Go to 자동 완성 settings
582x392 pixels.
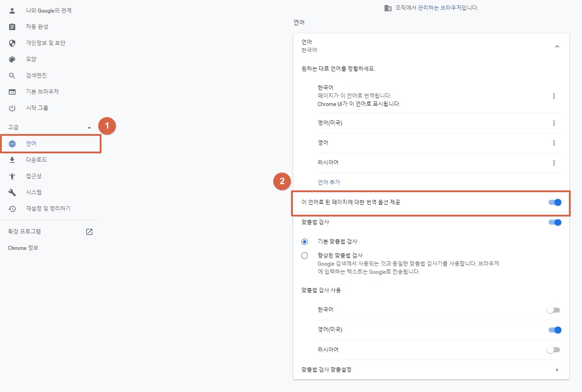coord(37,27)
